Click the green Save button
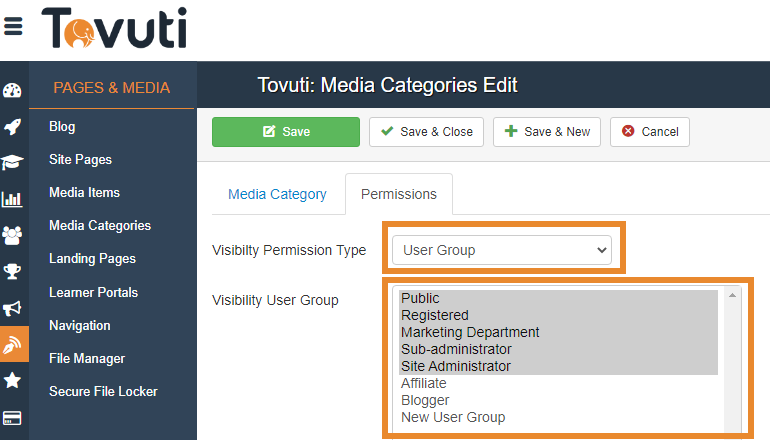The height and width of the screenshot is (440, 770). pos(285,132)
